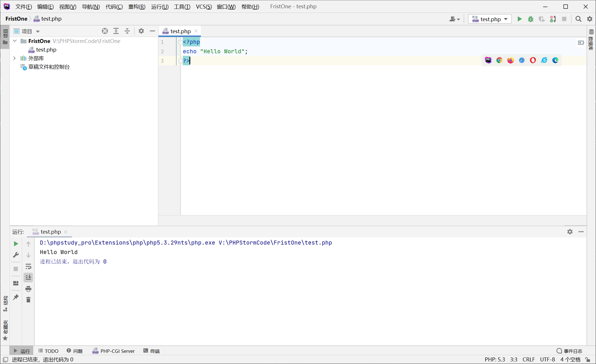Open project panel options gear
Image resolution: width=596 pixels, height=364 pixels.
pos(141,31)
